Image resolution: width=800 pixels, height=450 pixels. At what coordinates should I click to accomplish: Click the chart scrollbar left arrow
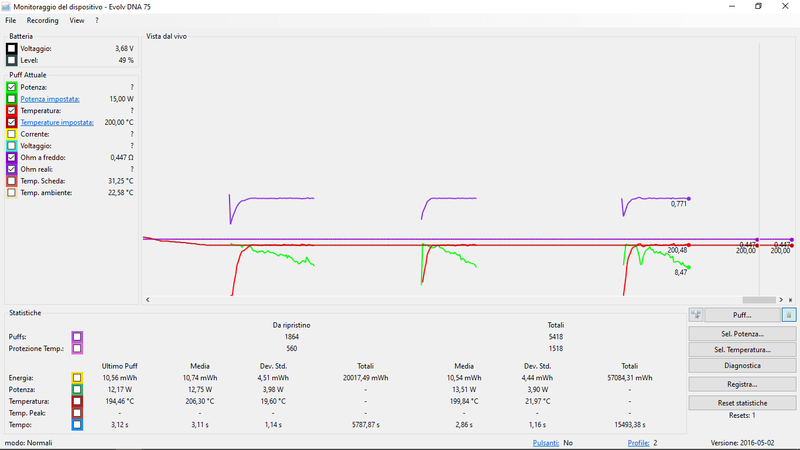click(x=148, y=300)
